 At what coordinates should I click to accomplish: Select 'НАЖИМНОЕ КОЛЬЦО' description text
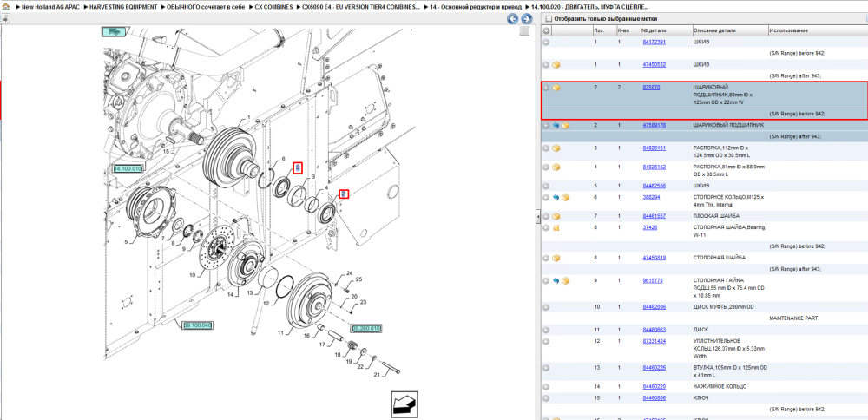(x=720, y=387)
